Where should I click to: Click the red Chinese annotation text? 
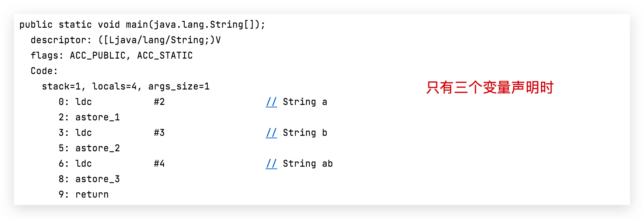(x=489, y=87)
